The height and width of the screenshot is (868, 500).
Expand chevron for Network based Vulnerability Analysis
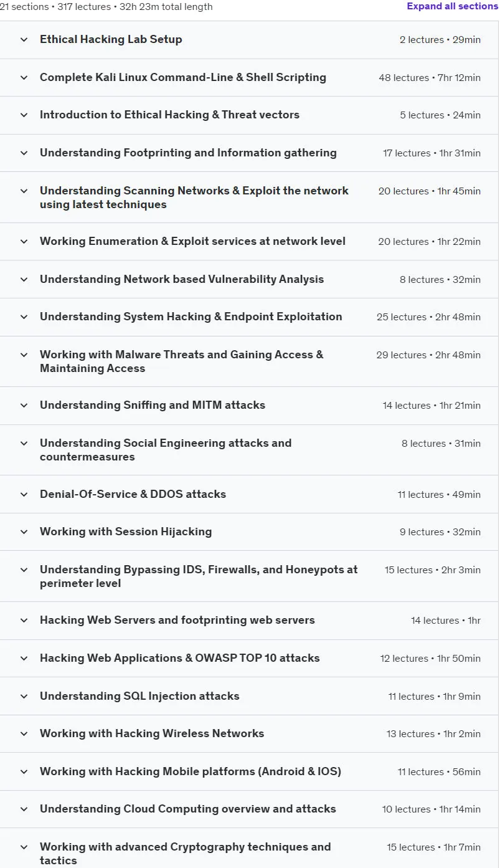click(x=24, y=280)
